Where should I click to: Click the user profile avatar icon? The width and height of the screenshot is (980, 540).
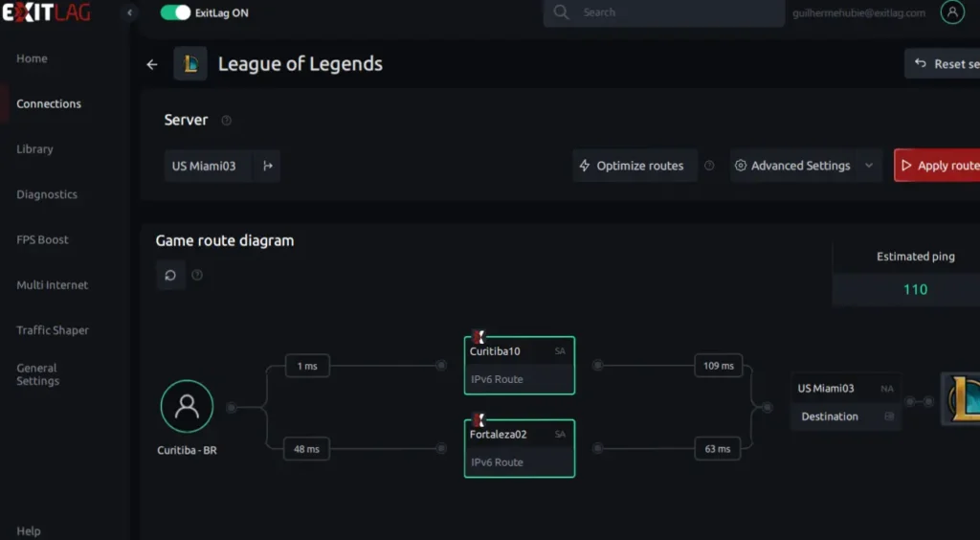[952, 12]
